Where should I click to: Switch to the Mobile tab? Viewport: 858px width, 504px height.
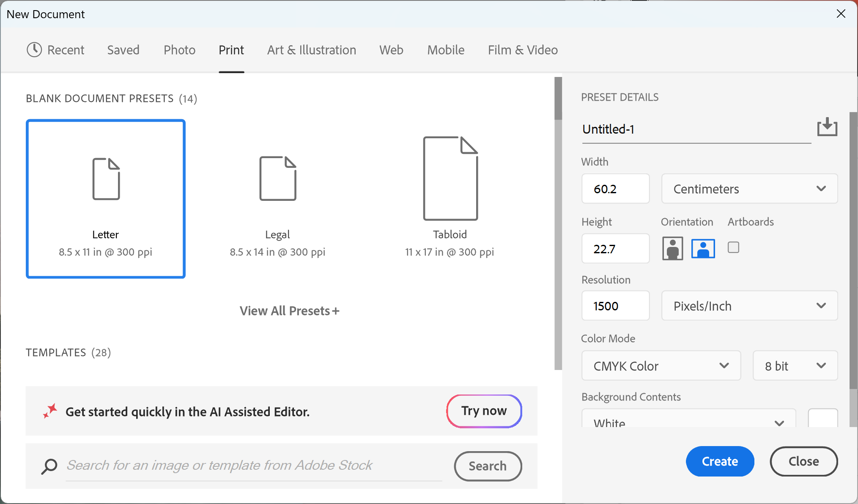(446, 50)
